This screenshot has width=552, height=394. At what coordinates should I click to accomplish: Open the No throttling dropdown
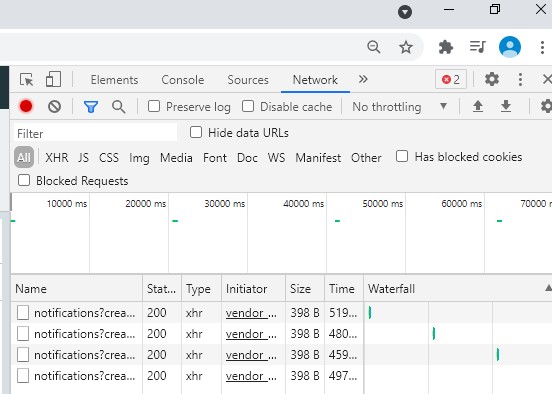click(400, 107)
